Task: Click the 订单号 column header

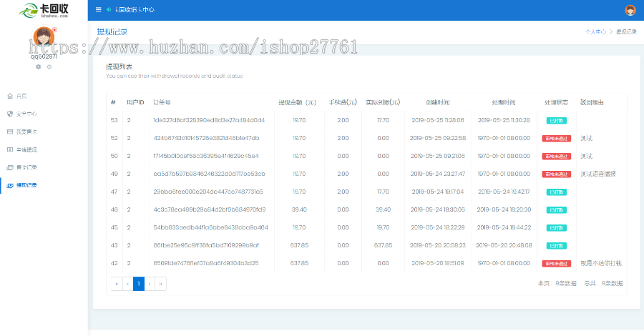Action: tap(162, 102)
